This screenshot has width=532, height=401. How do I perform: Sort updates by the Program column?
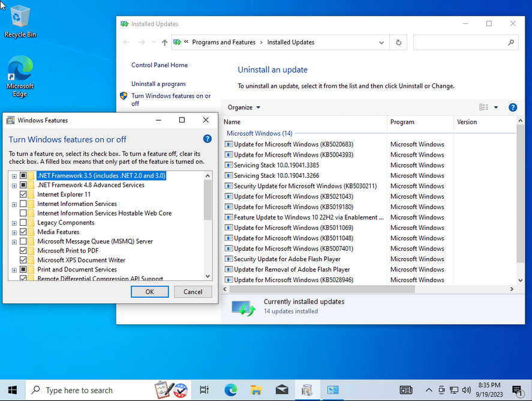420,122
